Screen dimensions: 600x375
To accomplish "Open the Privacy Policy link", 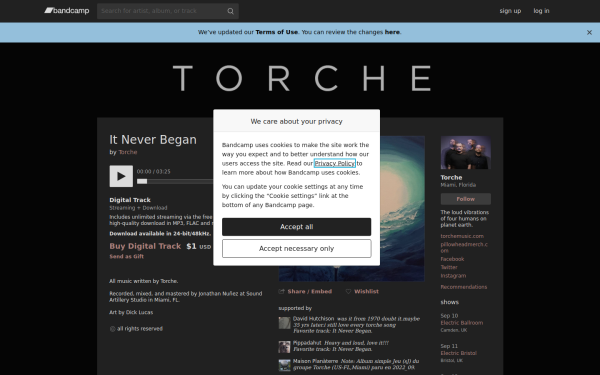I will click(335, 163).
